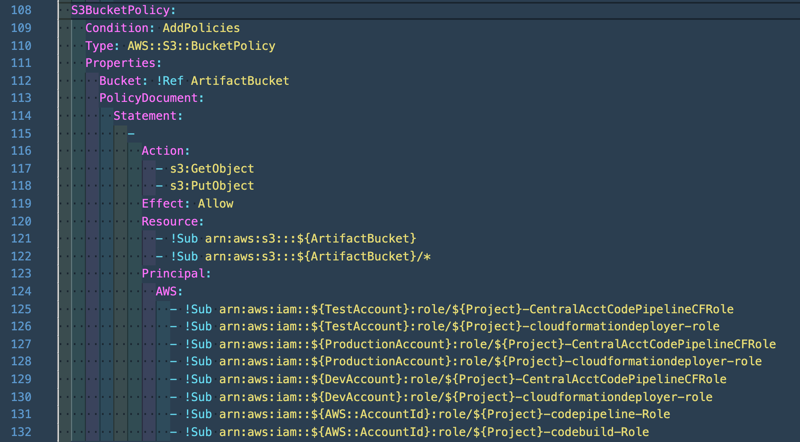Click line number 128 in the gutter
Image resolution: width=800 pixels, height=442 pixels.
(21, 361)
